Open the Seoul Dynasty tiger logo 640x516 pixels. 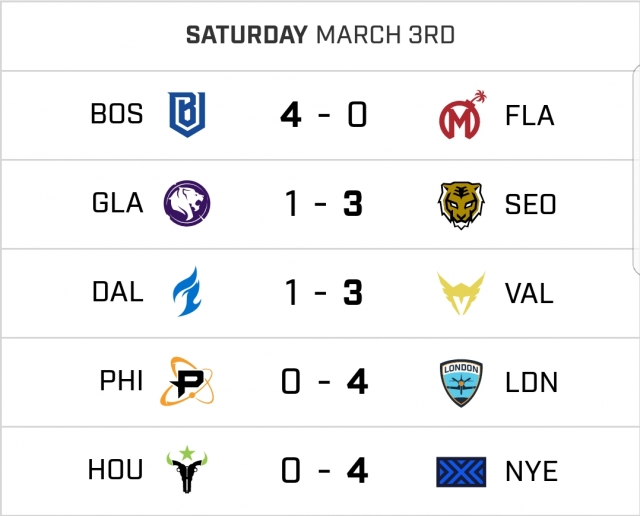[461, 204]
